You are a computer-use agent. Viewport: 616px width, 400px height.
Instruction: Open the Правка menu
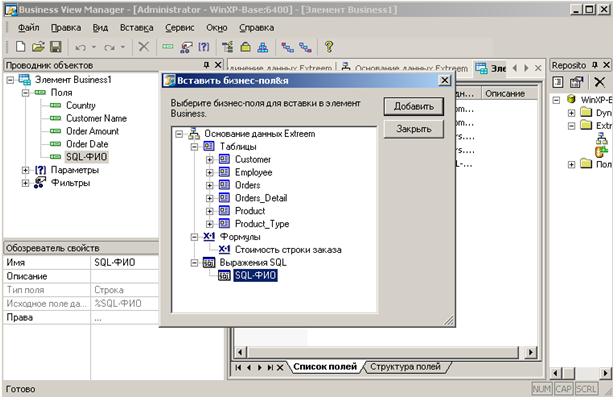click(x=66, y=28)
